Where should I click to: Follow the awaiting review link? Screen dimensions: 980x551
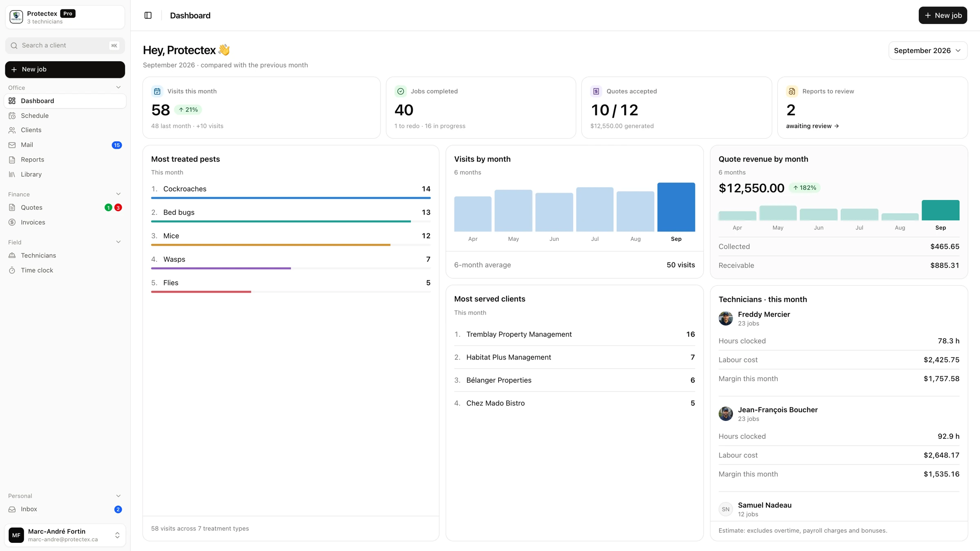tap(812, 126)
